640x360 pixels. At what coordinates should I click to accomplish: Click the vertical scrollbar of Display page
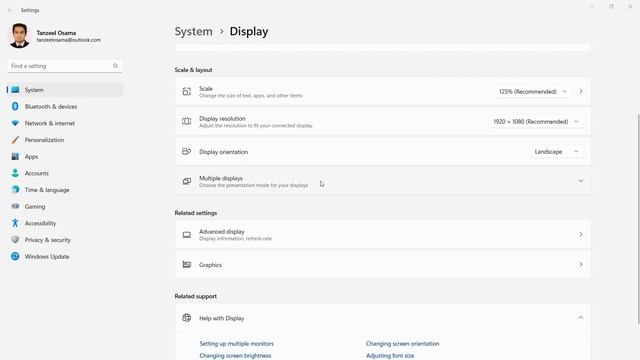pyautogui.click(x=638, y=218)
